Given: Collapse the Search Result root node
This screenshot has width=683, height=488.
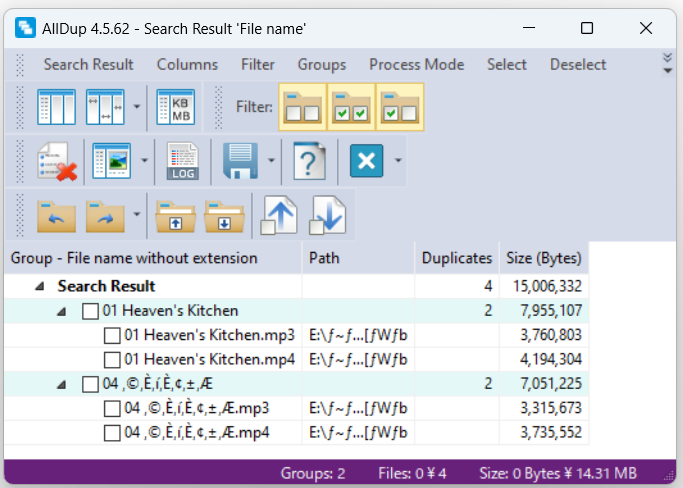Looking at the screenshot, I should [40, 286].
